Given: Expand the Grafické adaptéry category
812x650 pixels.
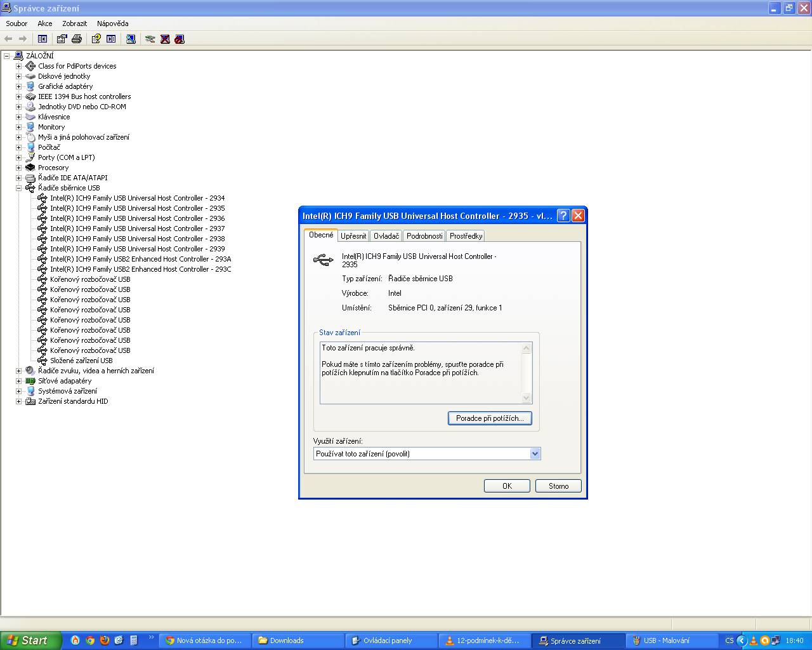Looking at the screenshot, I should [18, 86].
